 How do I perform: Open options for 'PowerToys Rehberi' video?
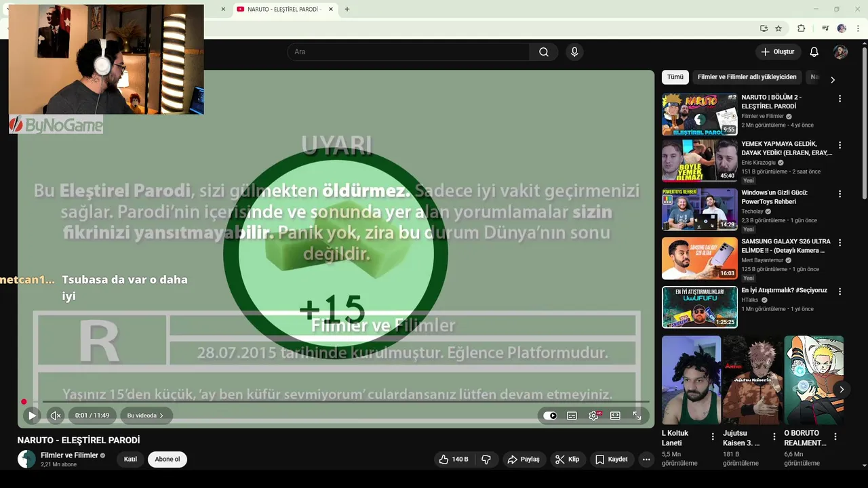[840, 194]
